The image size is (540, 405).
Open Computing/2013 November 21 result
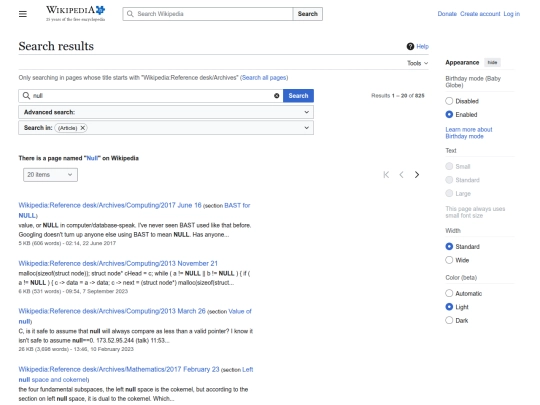118,263
